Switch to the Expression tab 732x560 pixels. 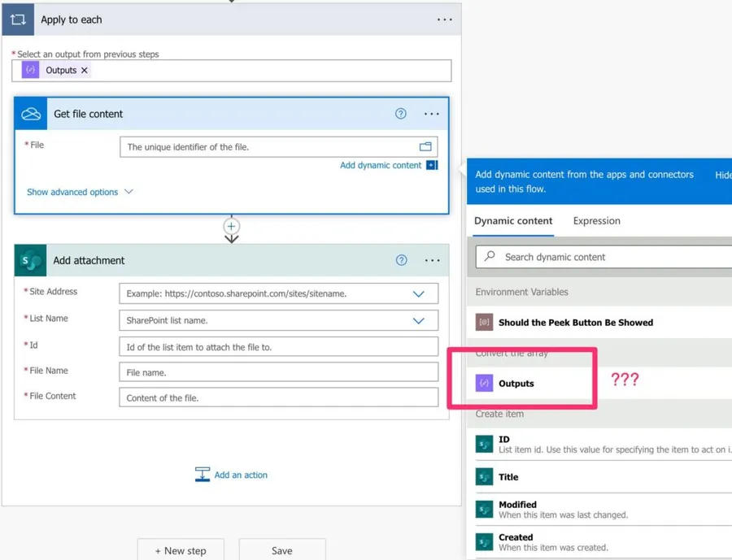[x=596, y=221]
